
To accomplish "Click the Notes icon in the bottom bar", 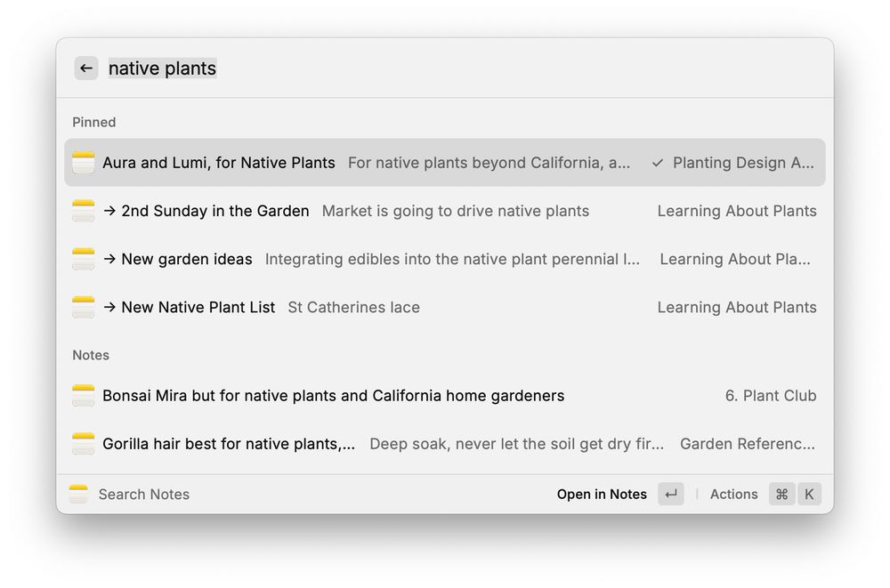I will tap(79, 495).
